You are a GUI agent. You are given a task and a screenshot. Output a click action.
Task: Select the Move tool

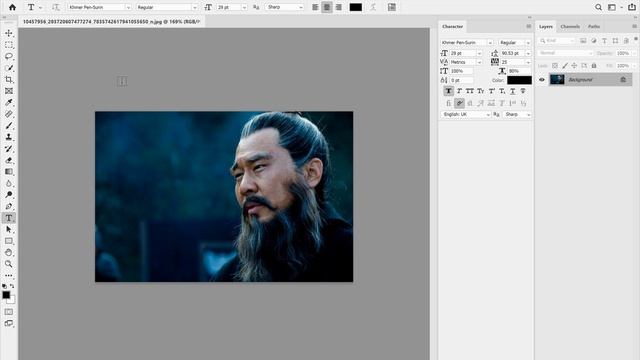(x=9, y=33)
